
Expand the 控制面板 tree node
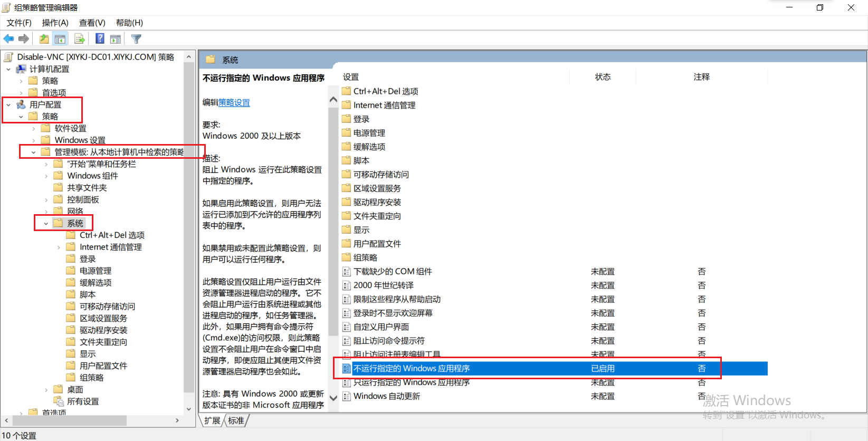(x=46, y=200)
